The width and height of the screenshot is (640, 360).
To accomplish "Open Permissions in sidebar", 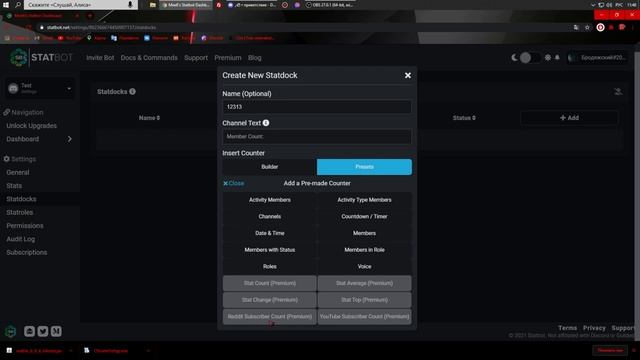I will pyautogui.click(x=24, y=226).
